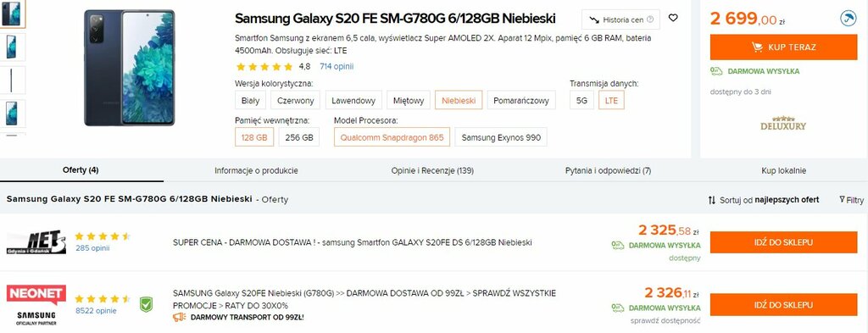Open the 714 opinii reviews link
868x333 pixels.
(x=337, y=66)
